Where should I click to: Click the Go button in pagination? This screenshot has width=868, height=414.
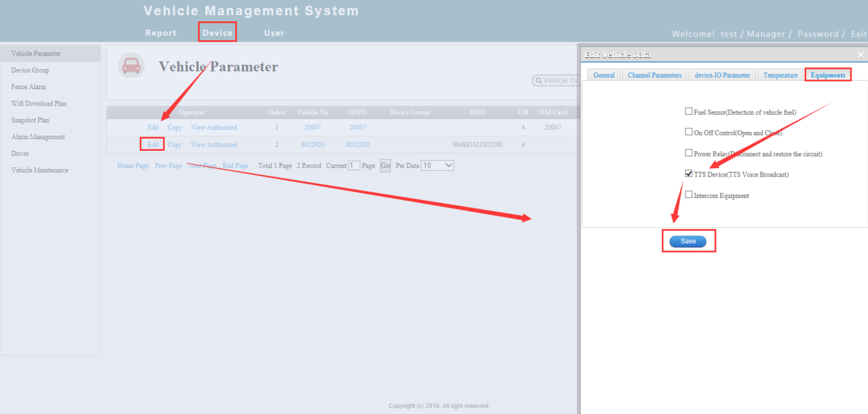385,165
